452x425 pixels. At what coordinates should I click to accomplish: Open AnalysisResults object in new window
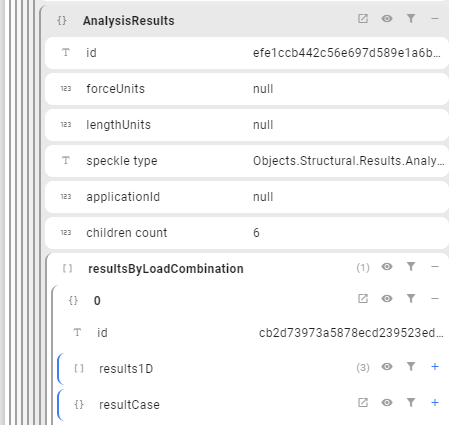[363, 19]
